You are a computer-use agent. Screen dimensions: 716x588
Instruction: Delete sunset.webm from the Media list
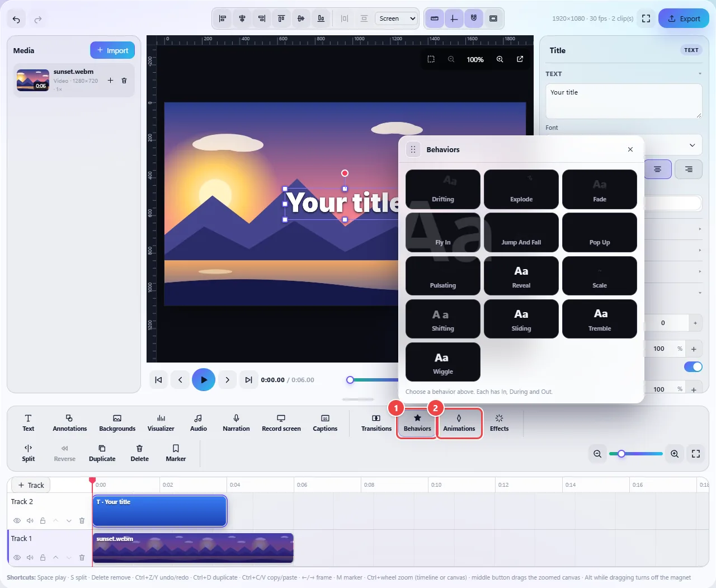[124, 81]
